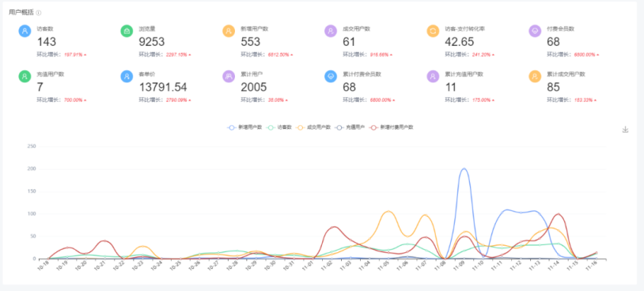Click the purple 成交用户数 icon
This screenshot has height=291, width=644.
[331, 31]
